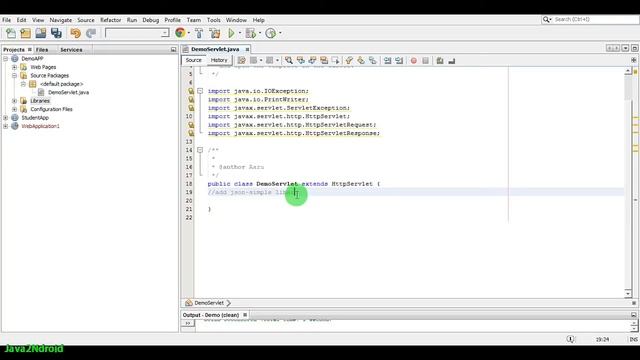This screenshot has width=640, height=360.
Task: Click the notifications icon in status bar
Action: pos(570,339)
